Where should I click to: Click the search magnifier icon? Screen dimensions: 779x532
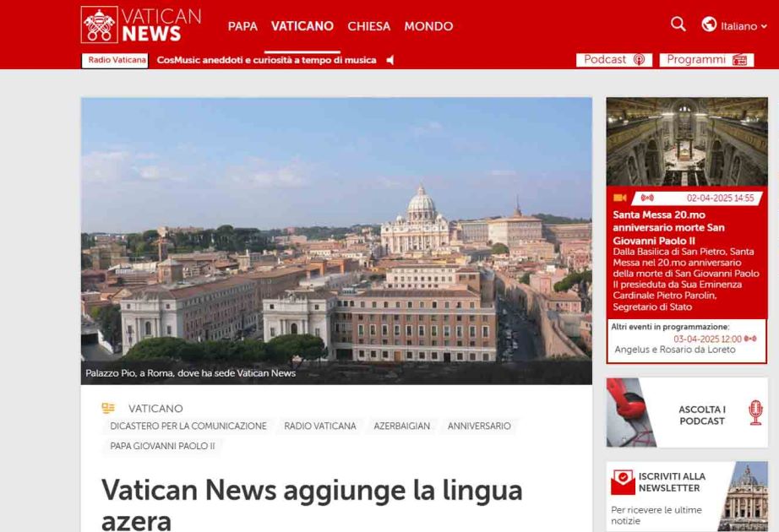point(678,24)
